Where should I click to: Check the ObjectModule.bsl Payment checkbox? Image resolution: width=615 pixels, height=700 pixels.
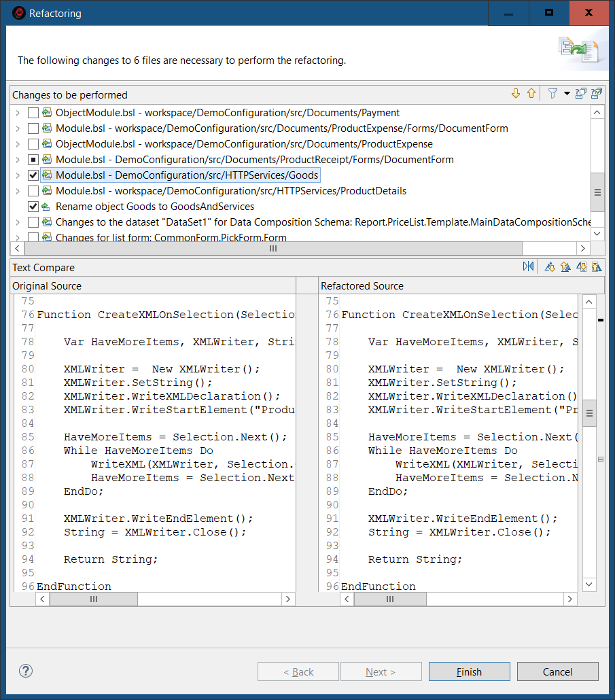click(33, 113)
